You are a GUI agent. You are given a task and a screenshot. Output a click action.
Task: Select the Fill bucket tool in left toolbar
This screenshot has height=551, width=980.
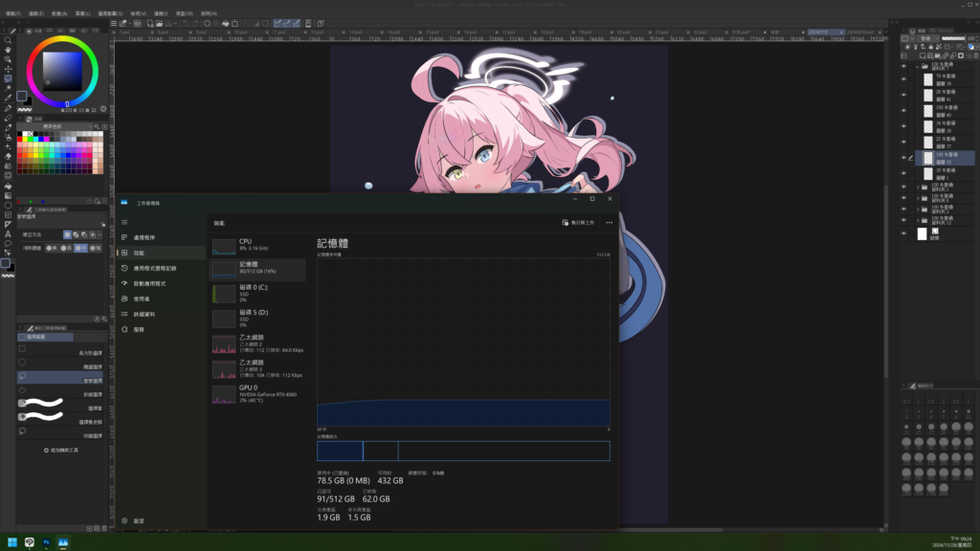pos(8,186)
